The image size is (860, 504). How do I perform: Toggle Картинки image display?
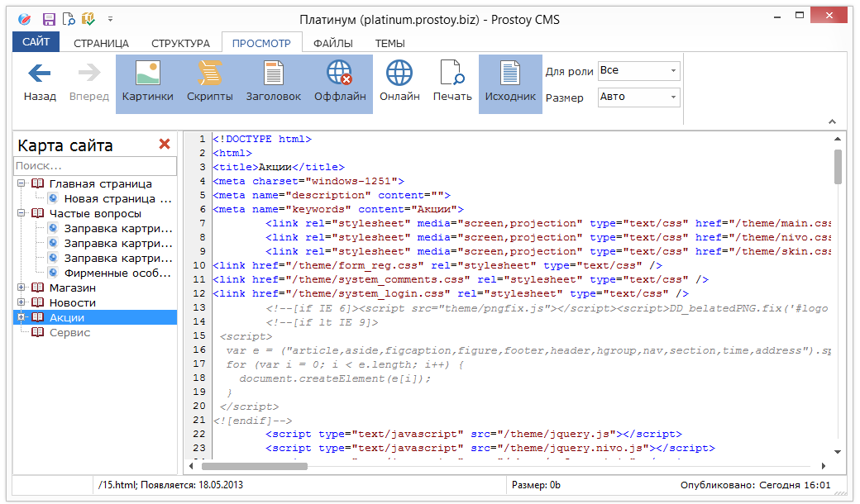click(x=147, y=83)
